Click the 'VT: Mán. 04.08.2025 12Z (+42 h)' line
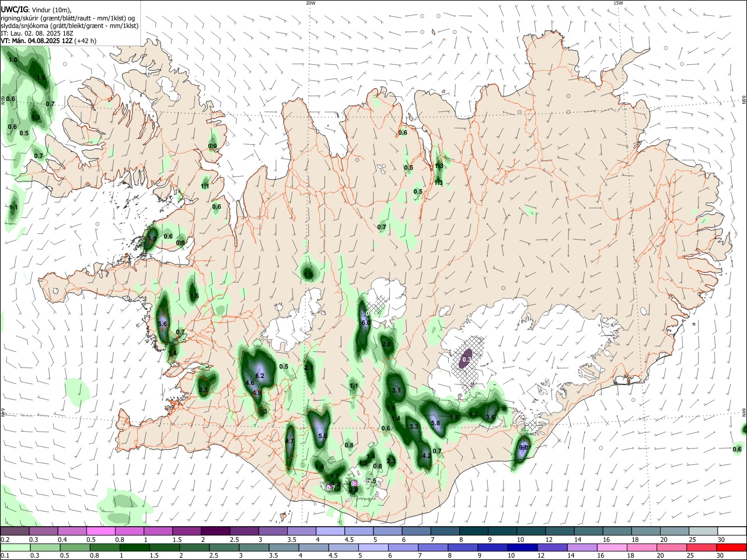747x560 pixels. point(48,41)
